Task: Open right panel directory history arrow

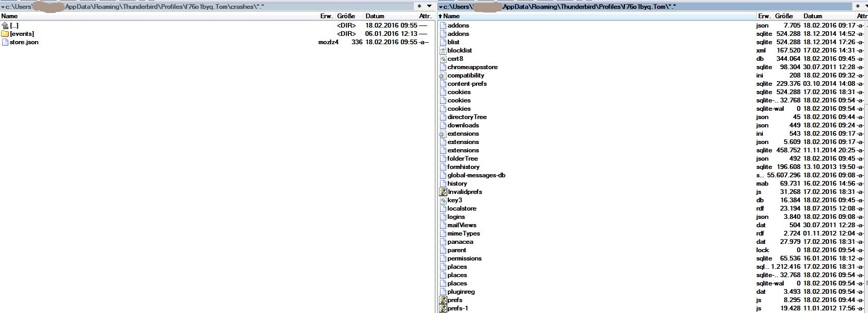Action: (x=866, y=6)
